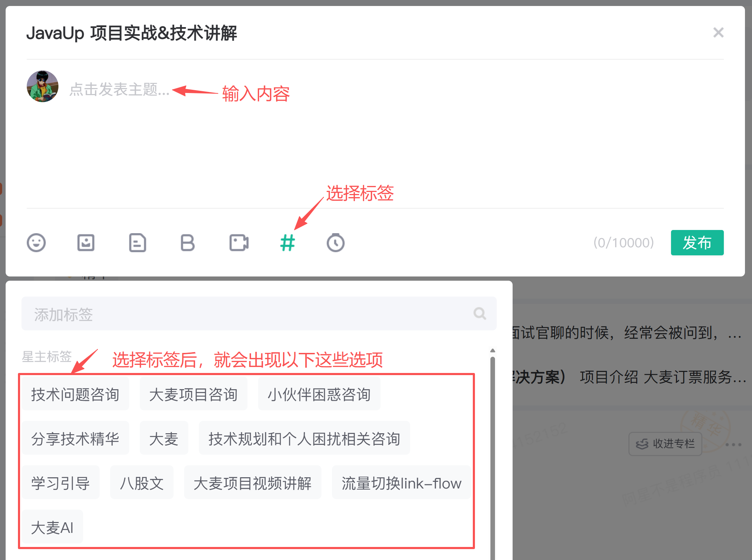Toggle bold text formatting icon
Screen dimensions: 752x560
[187, 243]
